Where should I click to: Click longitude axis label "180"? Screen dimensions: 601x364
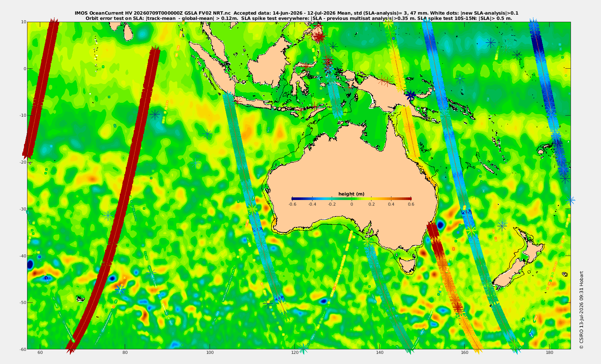pyautogui.click(x=550, y=353)
